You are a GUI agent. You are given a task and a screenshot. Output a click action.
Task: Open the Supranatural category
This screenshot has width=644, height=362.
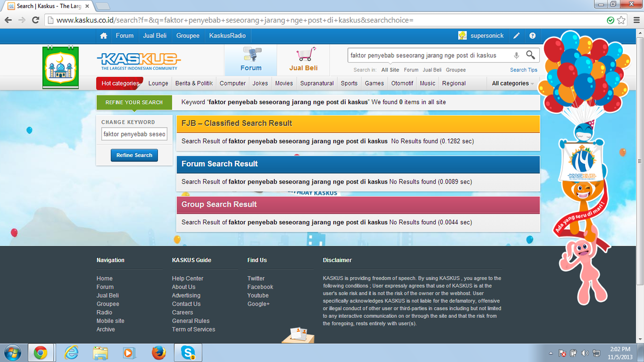click(317, 83)
